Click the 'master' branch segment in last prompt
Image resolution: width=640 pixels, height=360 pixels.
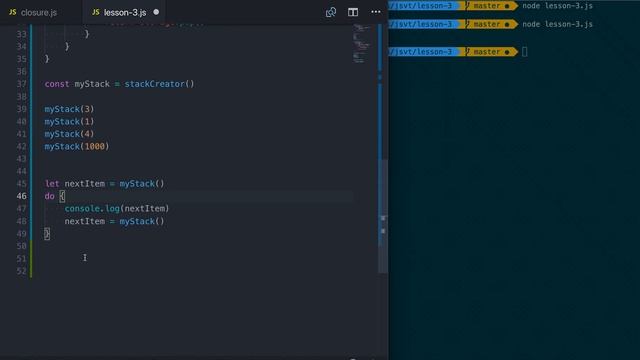489,52
